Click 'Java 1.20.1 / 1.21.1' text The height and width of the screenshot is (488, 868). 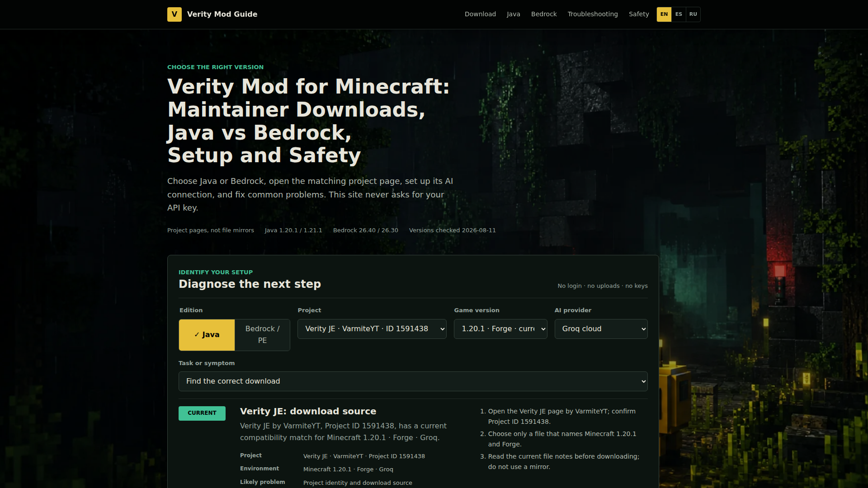[293, 230]
